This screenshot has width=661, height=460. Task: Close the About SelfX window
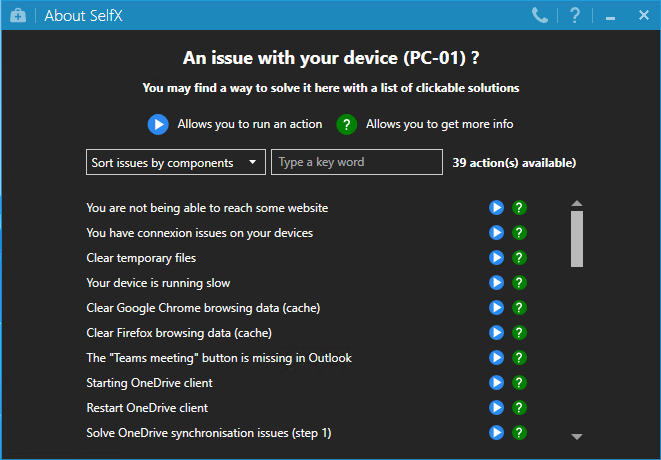point(644,15)
